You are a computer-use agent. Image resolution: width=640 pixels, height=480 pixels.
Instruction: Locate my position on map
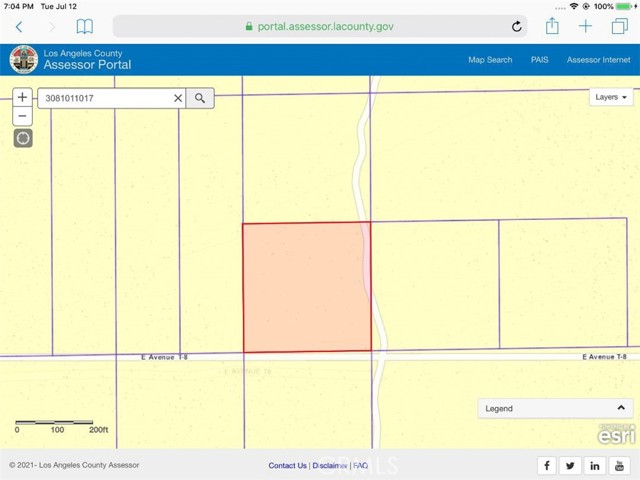click(23, 138)
